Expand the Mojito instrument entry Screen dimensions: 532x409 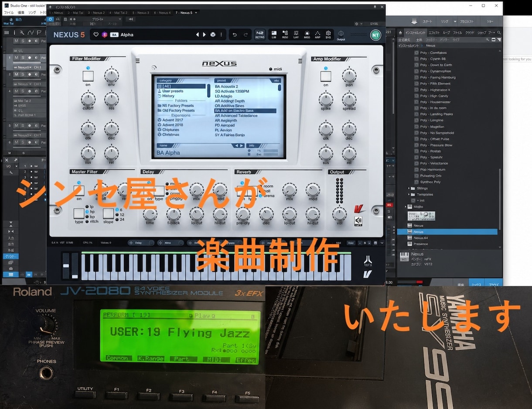pos(405,206)
